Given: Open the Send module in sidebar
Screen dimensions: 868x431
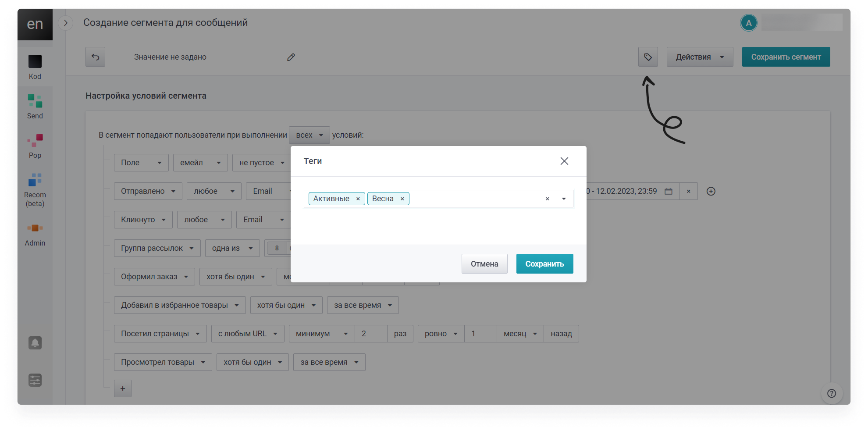Looking at the screenshot, I should tap(35, 106).
